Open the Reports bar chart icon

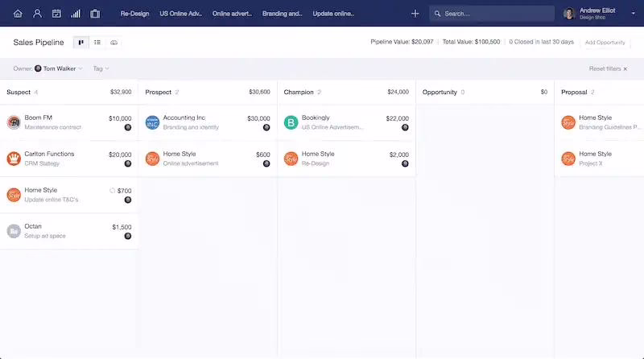click(x=76, y=14)
